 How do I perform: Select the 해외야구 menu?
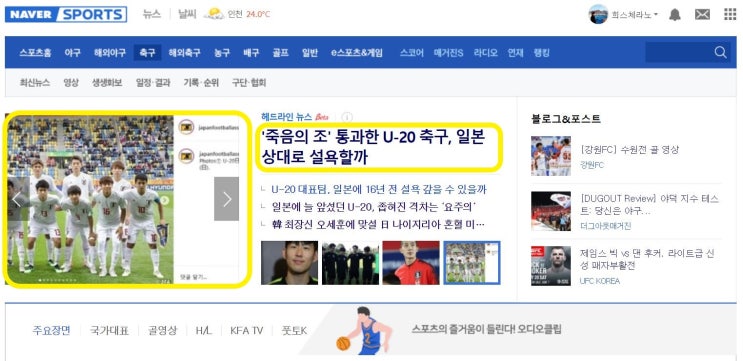coord(110,53)
